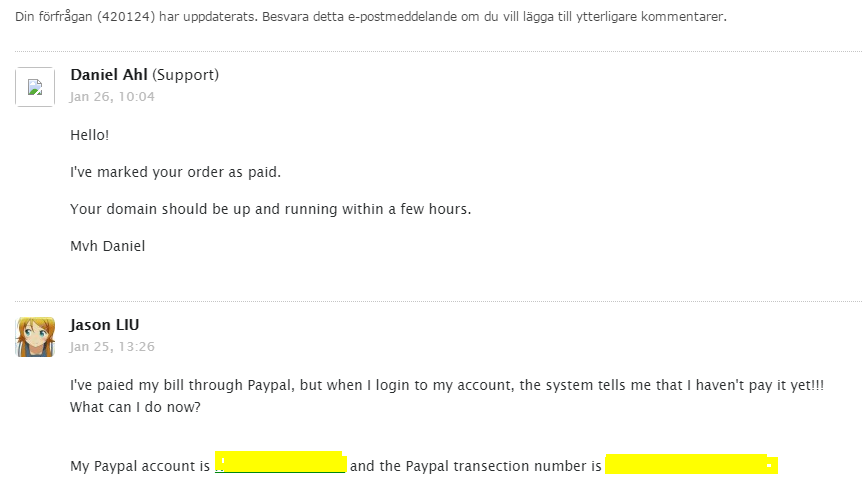Click the Jan 26, 10:04 timestamp
Viewport: 862px width, 493px height.
tap(112, 97)
